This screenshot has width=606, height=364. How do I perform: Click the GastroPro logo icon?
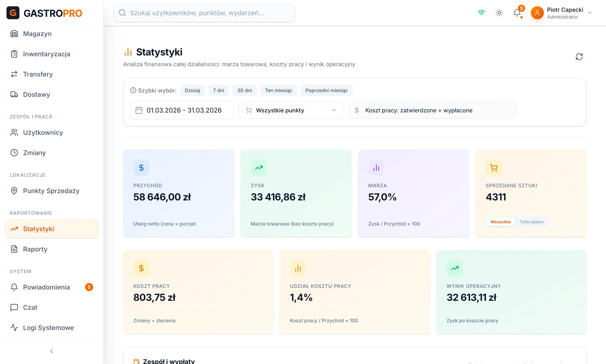[x=13, y=13]
